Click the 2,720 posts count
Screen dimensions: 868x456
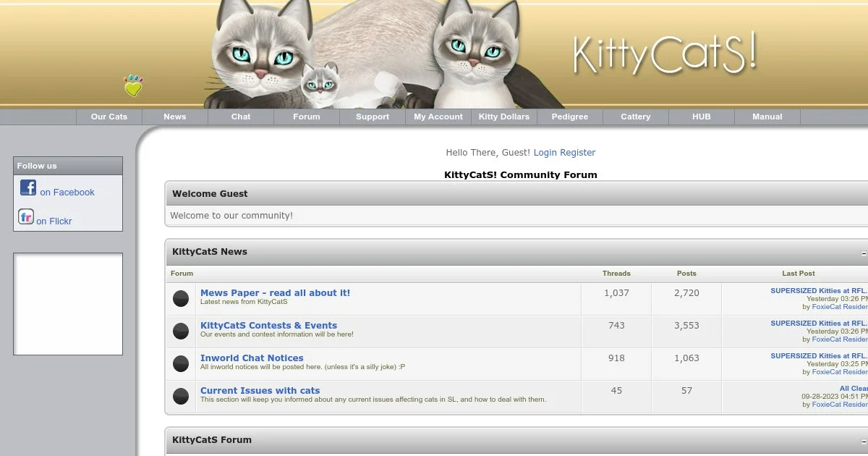pos(686,293)
